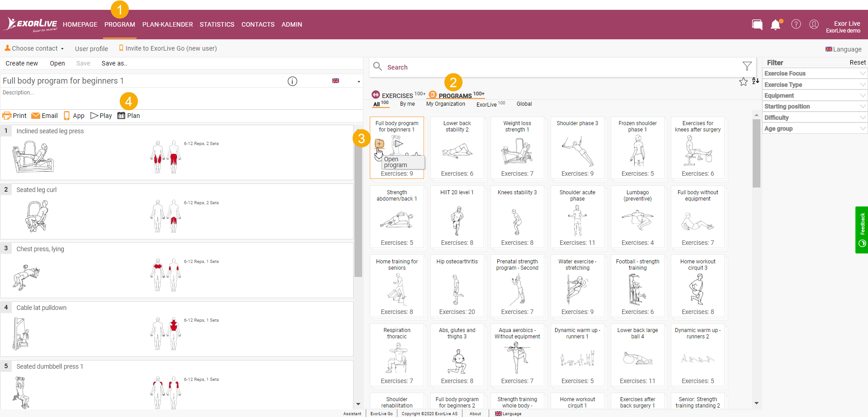Open program language flag selector
The width and height of the screenshot is (868, 417).
click(x=346, y=81)
